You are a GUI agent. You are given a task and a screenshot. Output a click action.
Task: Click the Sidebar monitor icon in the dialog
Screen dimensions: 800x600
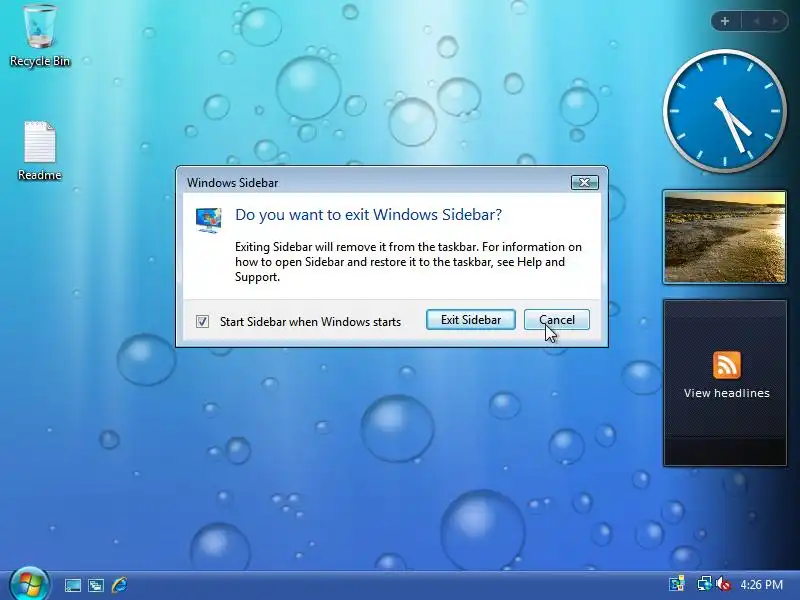click(209, 220)
